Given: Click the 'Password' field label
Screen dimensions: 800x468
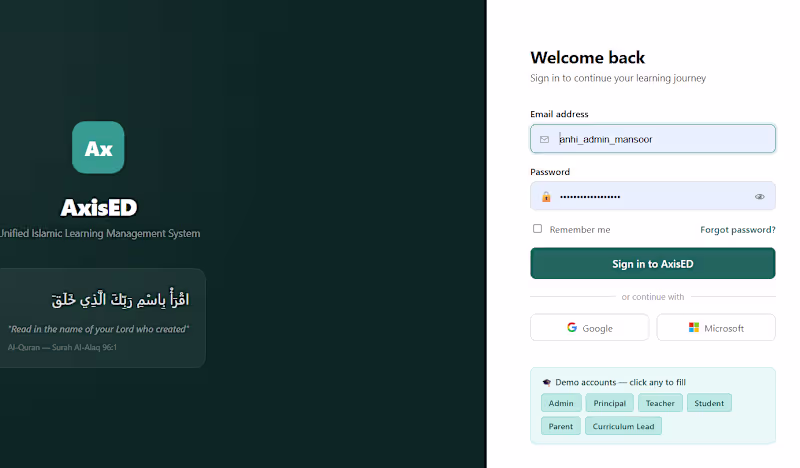Looking at the screenshot, I should point(550,172).
